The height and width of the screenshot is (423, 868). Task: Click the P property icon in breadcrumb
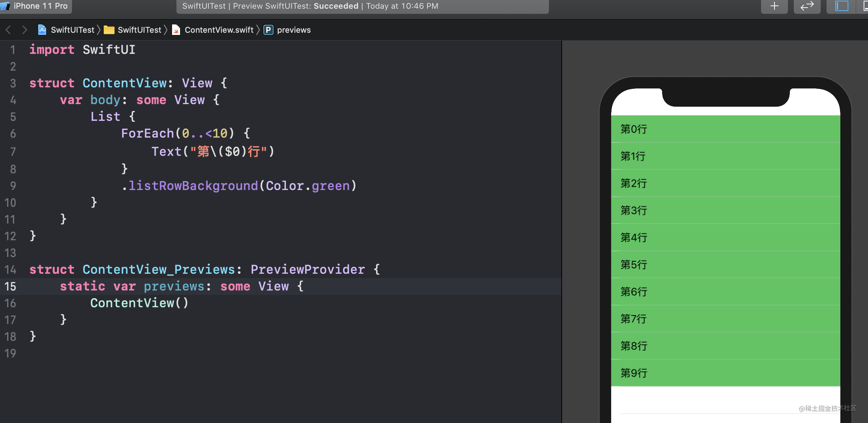click(x=268, y=30)
